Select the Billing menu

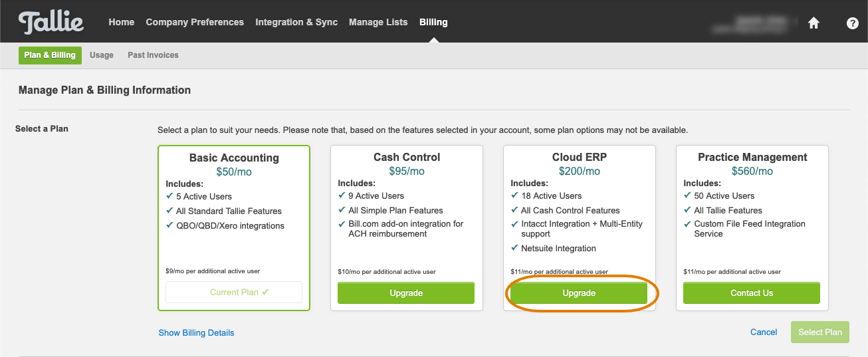(433, 22)
